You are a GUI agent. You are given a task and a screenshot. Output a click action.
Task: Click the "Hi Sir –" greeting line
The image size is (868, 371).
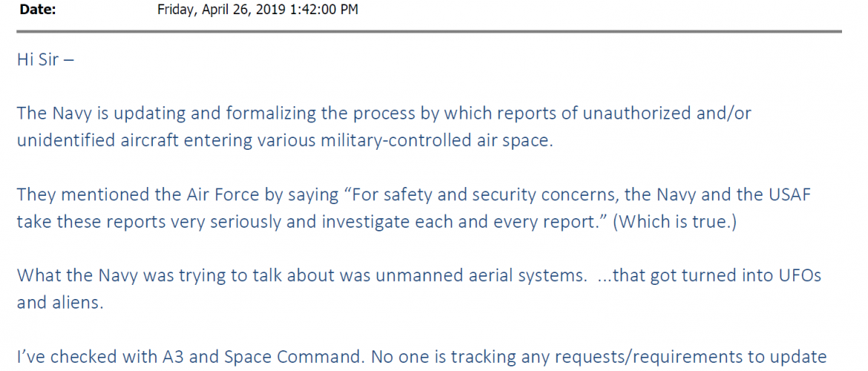(45, 59)
